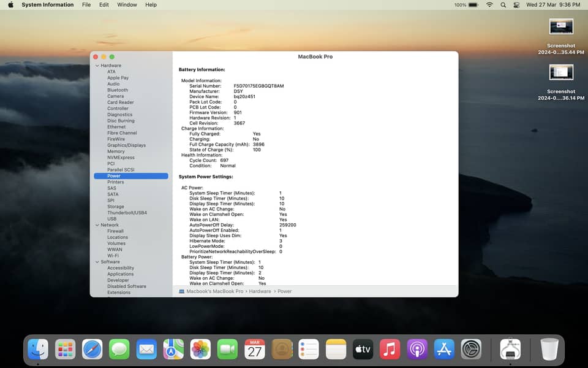Click Hardware in the path bar
This screenshot has height=368, width=588.
coord(260,291)
